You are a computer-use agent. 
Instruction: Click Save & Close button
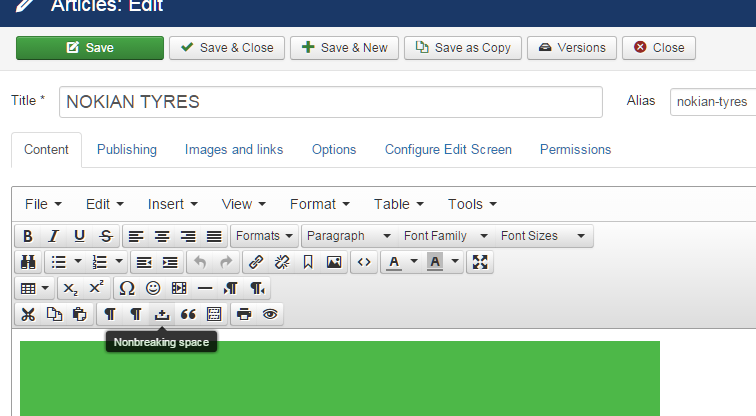(x=227, y=48)
